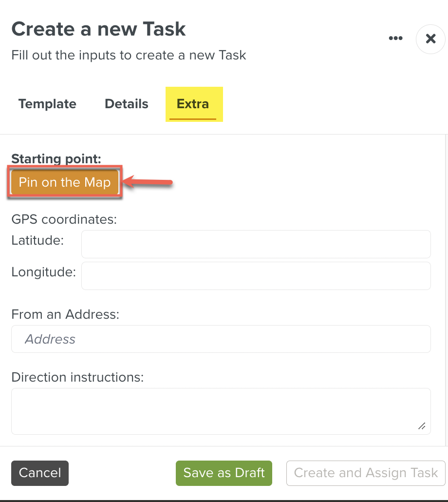Focus the Direction instructions text area
Viewport: 448px width, 502px height.
[221, 411]
